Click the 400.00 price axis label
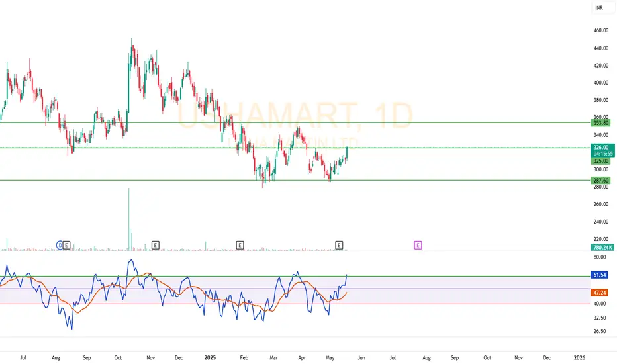 (x=601, y=83)
